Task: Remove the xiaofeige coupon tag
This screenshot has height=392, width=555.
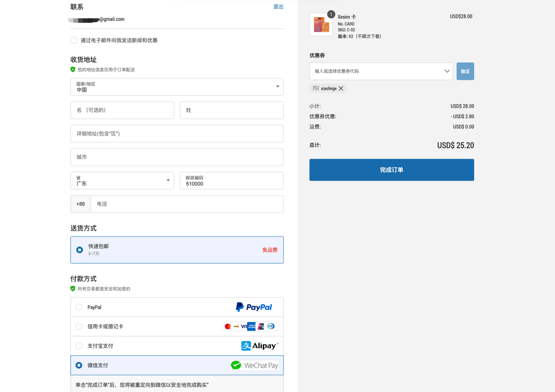Action: coord(341,88)
